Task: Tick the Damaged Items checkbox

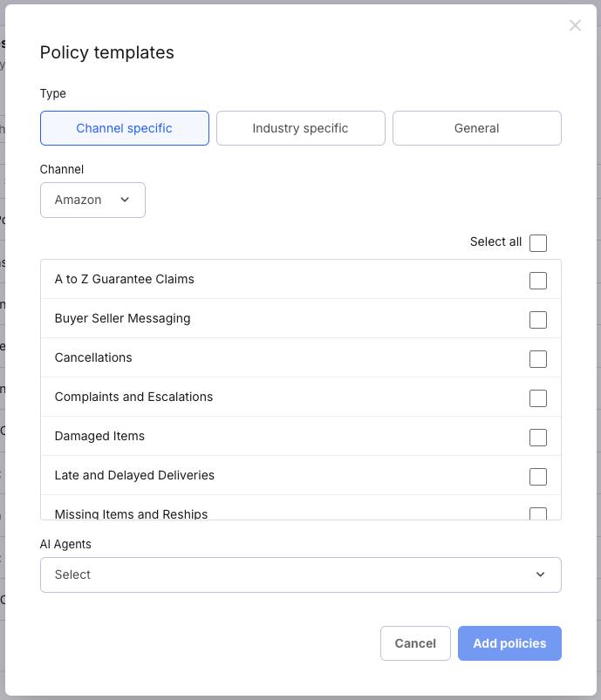Action: (x=538, y=437)
